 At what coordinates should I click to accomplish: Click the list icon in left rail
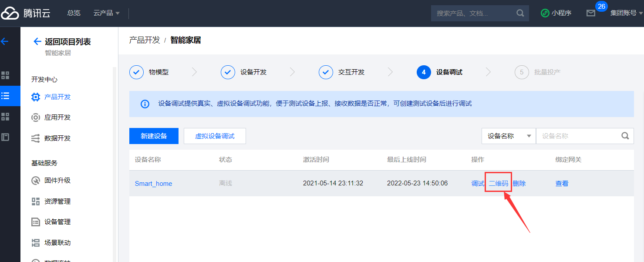(x=5, y=96)
